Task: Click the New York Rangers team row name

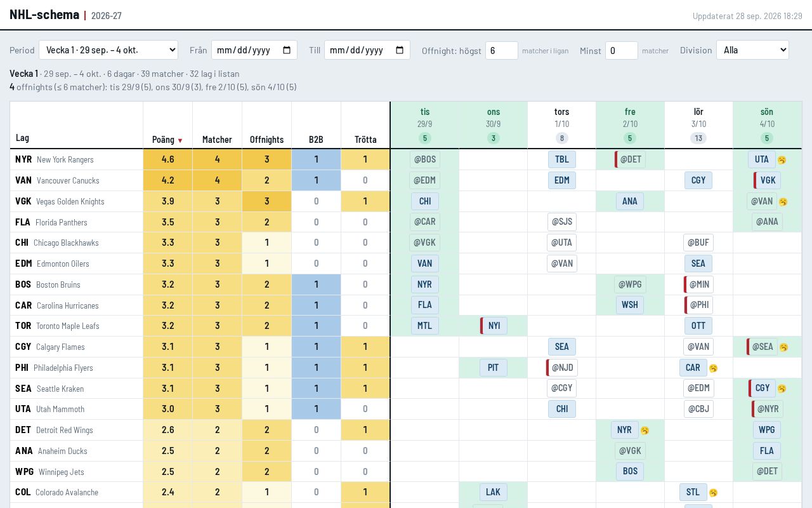Action: click(65, 159)
